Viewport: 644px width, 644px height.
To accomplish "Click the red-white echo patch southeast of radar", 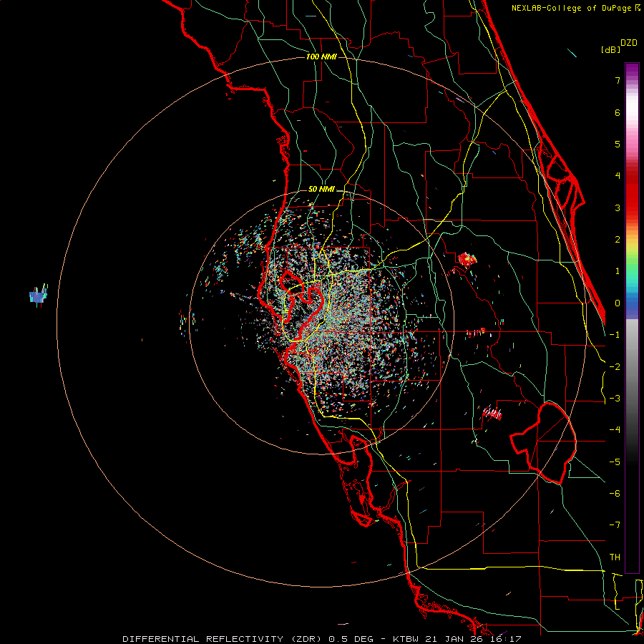I will pyautogui.click(x=492, y=412).
